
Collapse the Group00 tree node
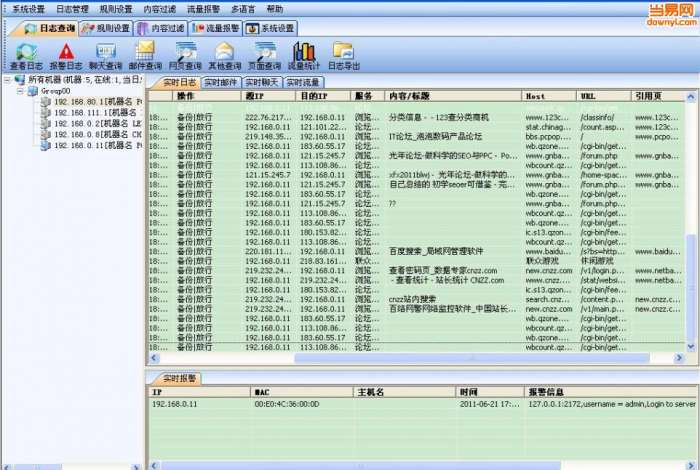(x=20, y=91)
